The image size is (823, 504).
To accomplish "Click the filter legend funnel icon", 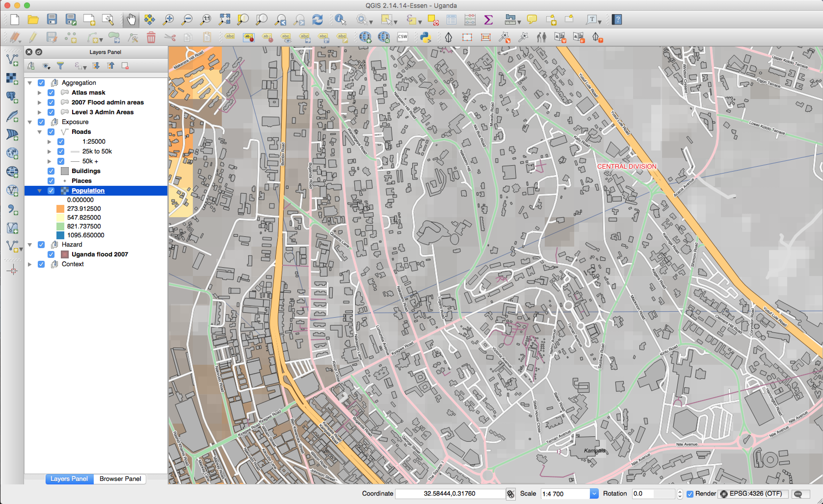I will point(60,66).
